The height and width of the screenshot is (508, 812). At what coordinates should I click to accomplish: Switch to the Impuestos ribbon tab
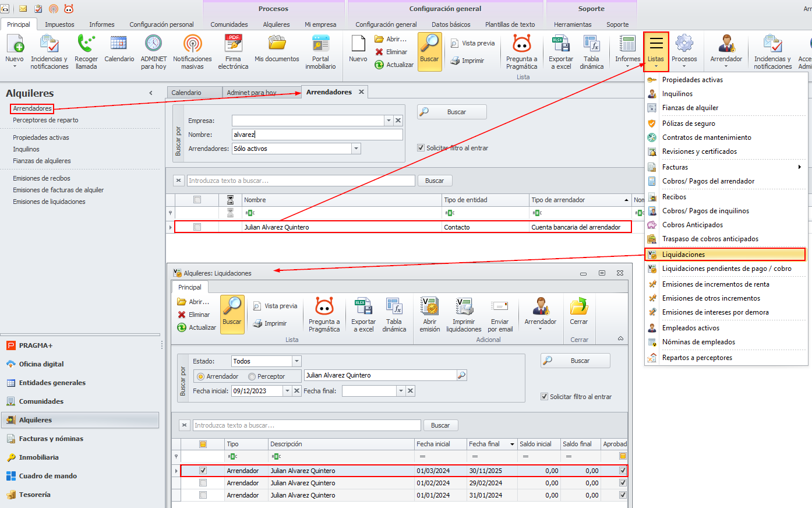tap(59, 24)
